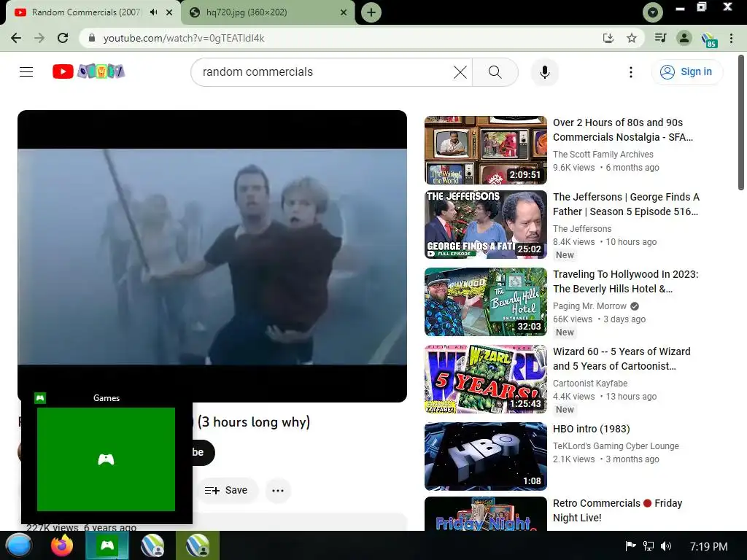Mute the tab via speaker icon
Screen dimensions: 747x560
coord(153,12)
